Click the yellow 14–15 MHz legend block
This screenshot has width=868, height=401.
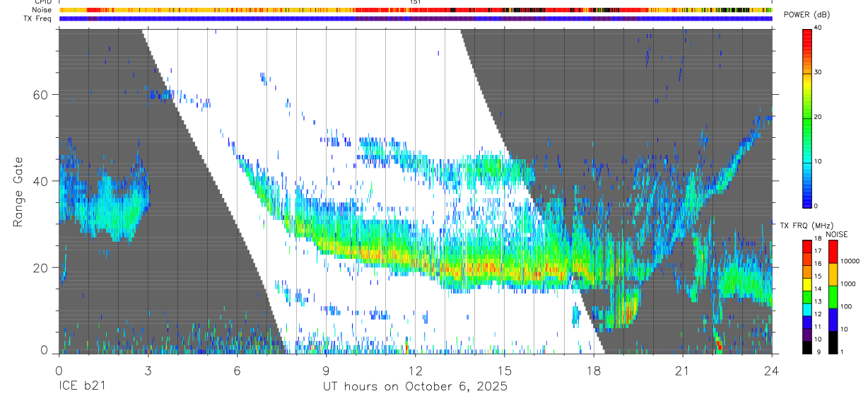(807, 284)
